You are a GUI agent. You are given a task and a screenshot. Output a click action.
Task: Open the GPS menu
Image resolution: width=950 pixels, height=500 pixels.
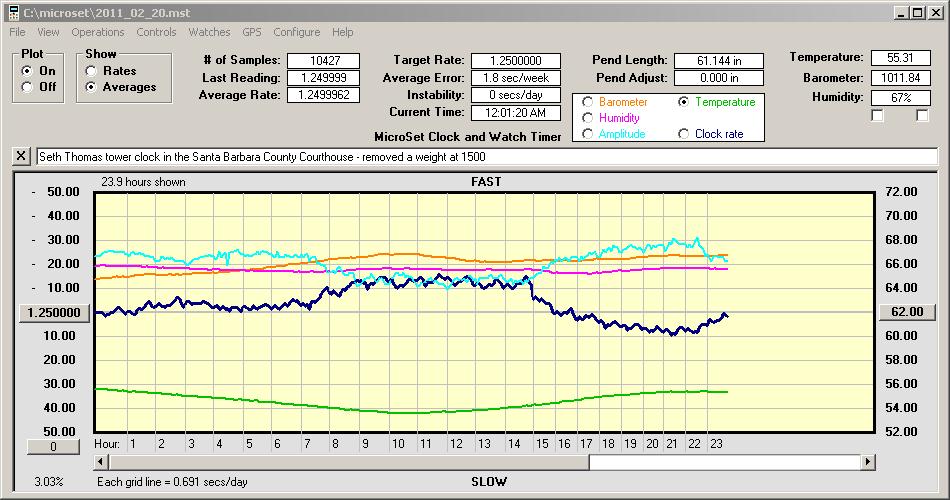click(x=251, y=32)
